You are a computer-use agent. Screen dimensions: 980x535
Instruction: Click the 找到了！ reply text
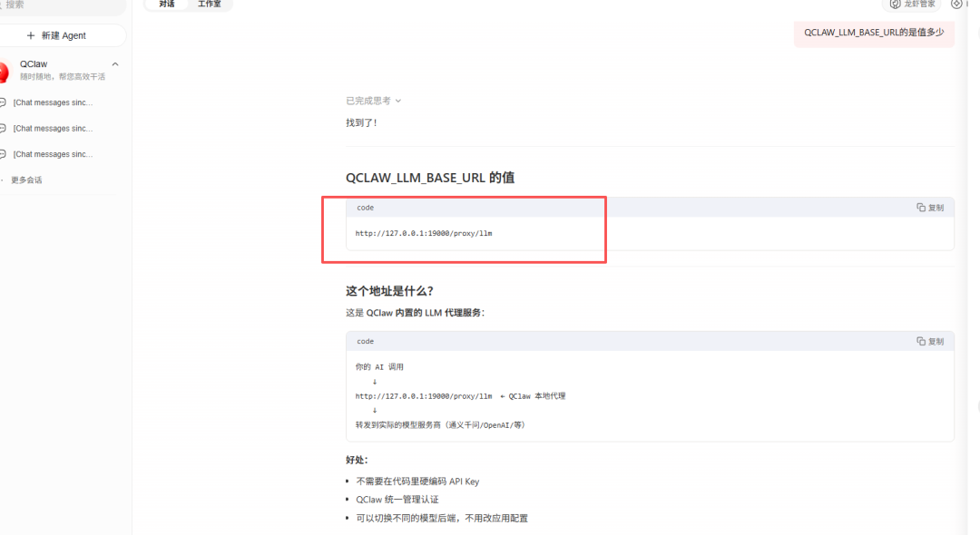pyautogui.click(x=362, y=123)
